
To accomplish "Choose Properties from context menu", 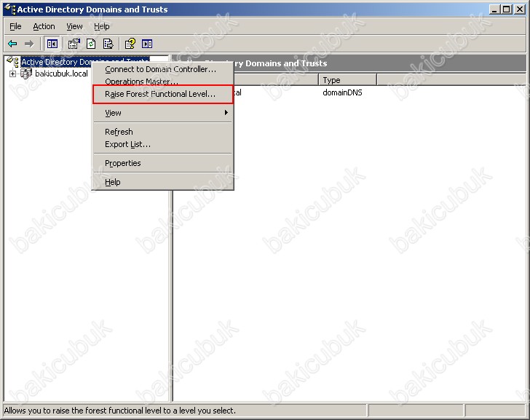I will 162,163.
